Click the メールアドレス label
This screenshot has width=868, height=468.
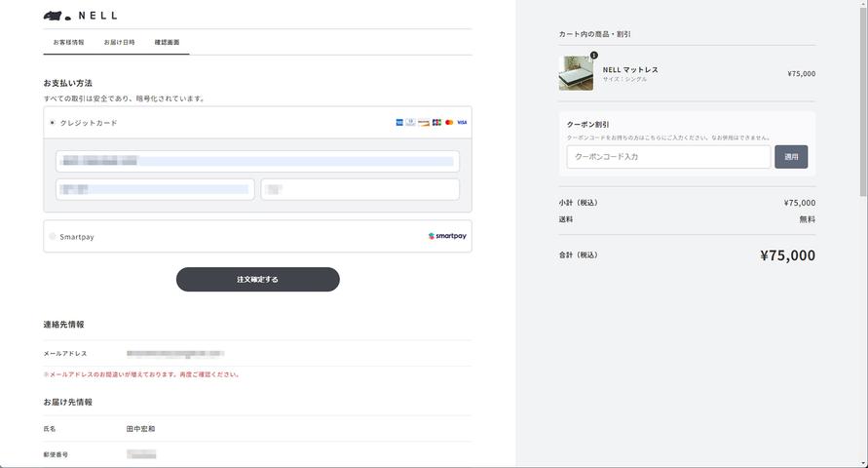(65, 353)
